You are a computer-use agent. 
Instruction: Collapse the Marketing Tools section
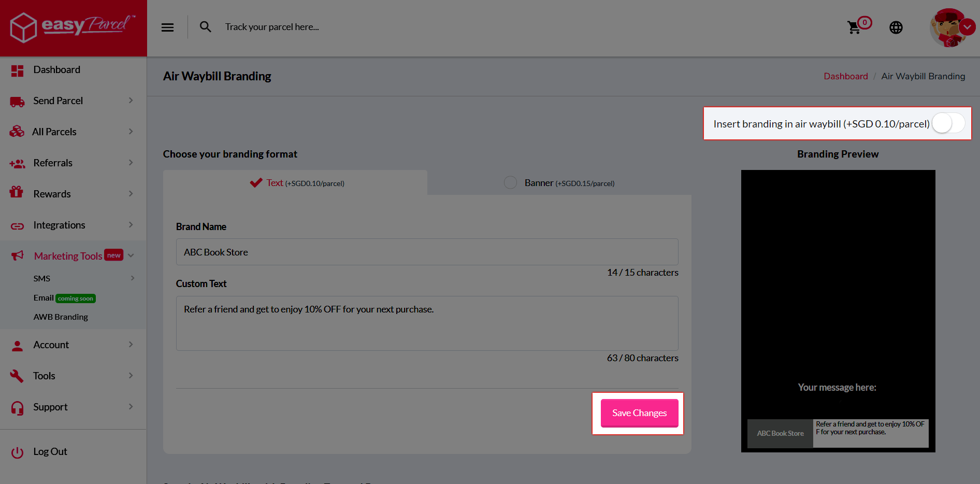(131, 255)
